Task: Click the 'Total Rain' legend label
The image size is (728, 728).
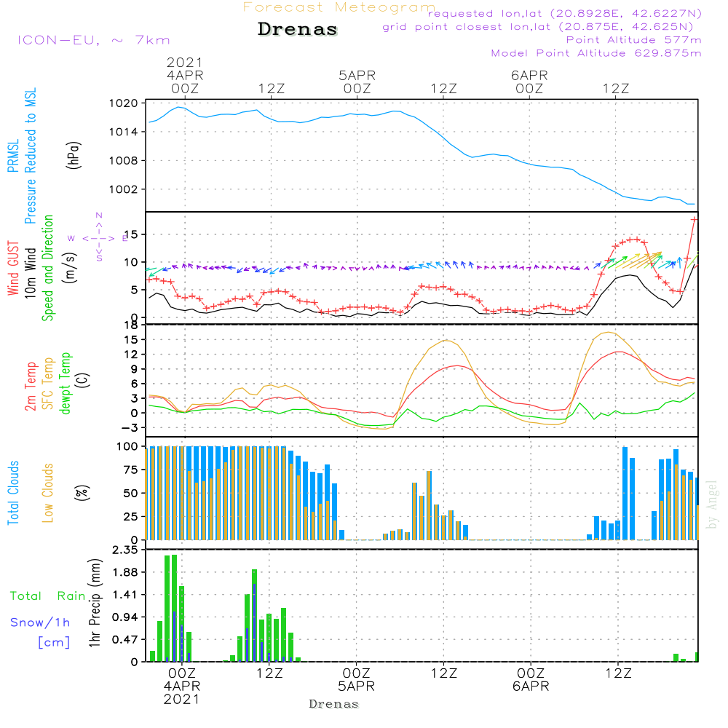Action: click(48, 596)
